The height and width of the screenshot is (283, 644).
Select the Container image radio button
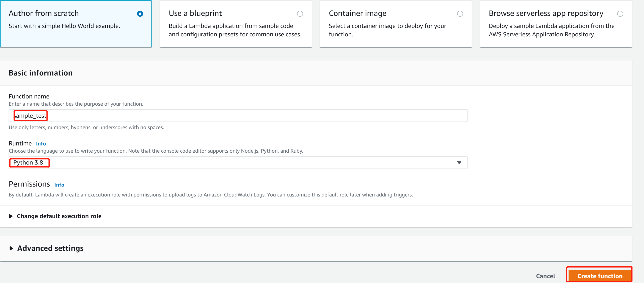point(460,14)
